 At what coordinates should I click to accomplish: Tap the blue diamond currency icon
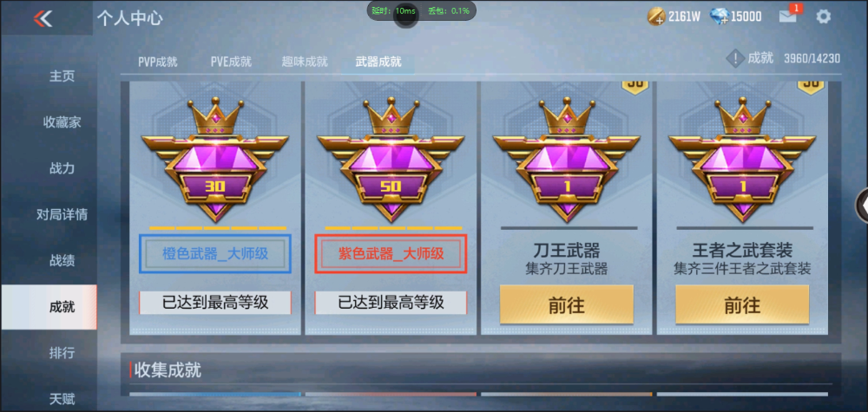pos(720,16)
